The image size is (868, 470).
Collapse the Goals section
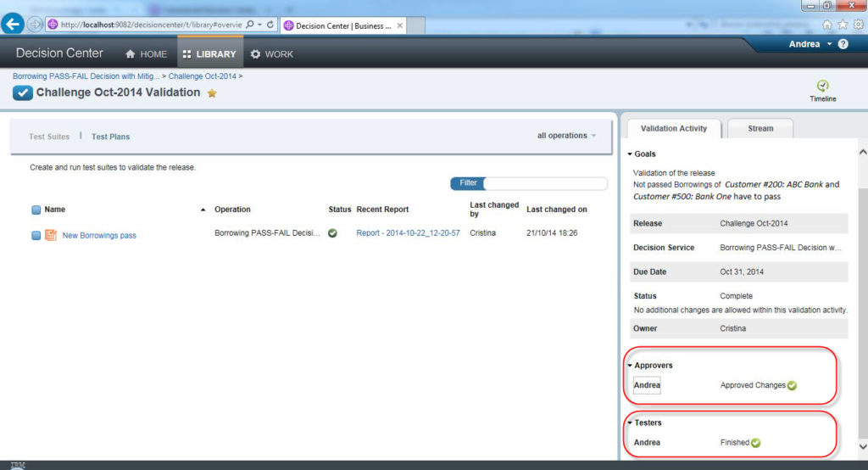click(x=631, y=154)
